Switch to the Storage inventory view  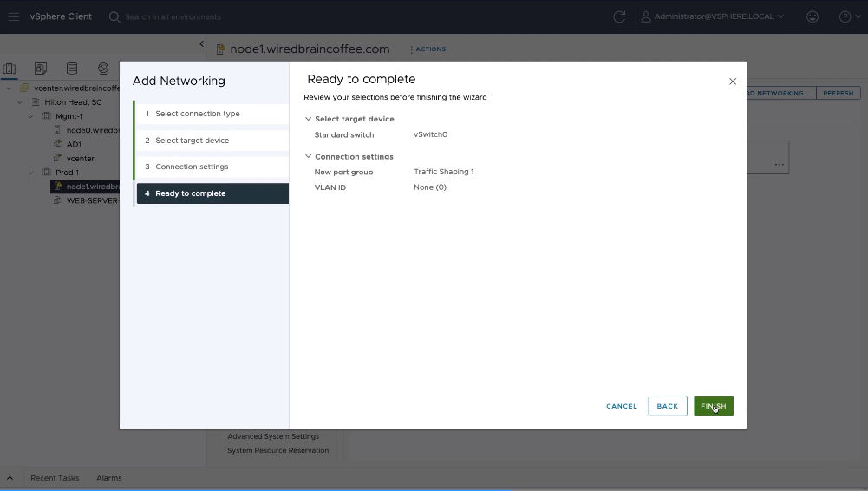point(72,69)
